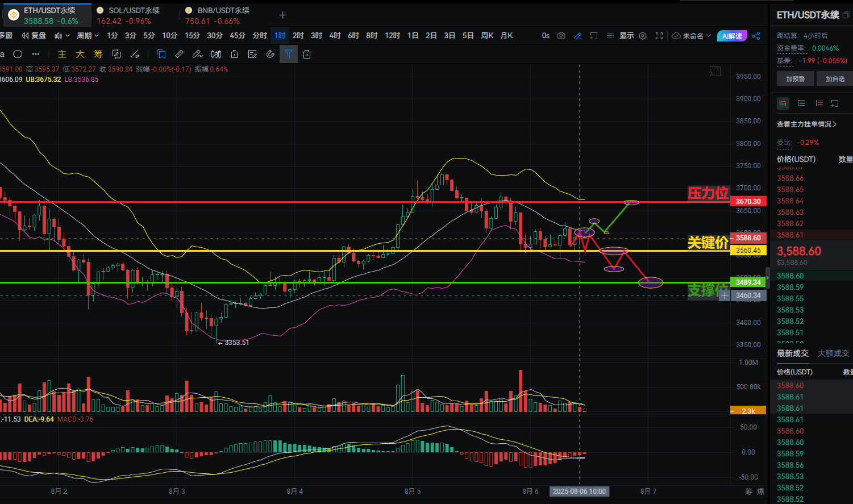Select the pencil freehand draw tool

point(197,54)
